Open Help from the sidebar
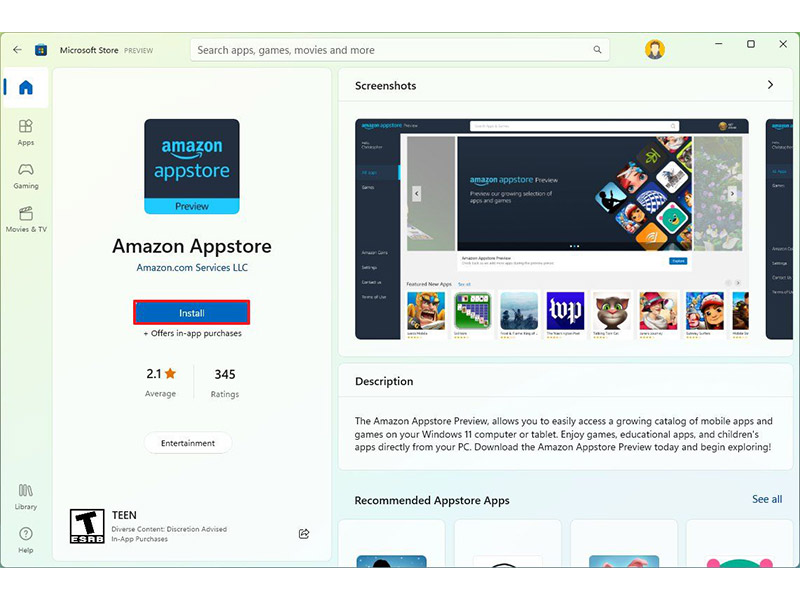800x600 pixels. (26, 540)
